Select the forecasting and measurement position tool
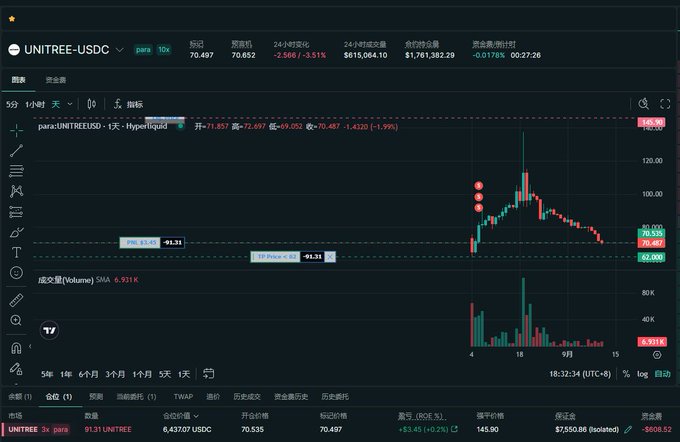 [x=16, y=212]
